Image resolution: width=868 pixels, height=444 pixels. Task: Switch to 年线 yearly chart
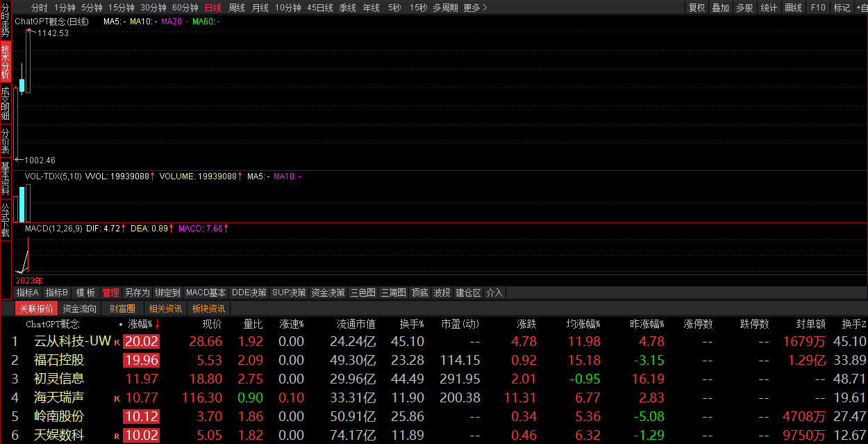[x=372, y=8]
